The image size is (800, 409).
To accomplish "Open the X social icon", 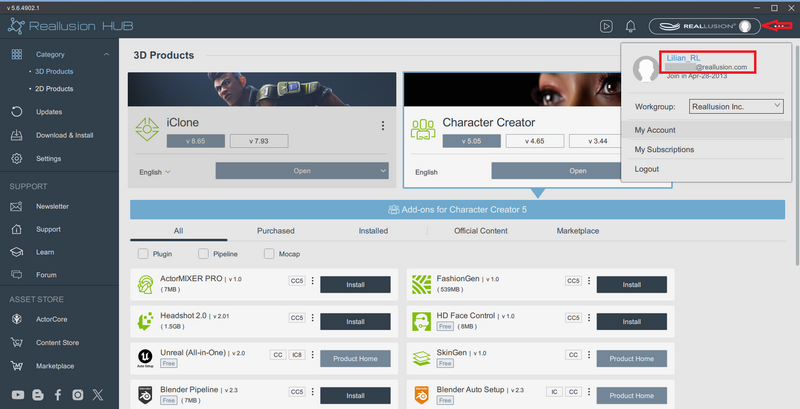I will coord(97,394).
